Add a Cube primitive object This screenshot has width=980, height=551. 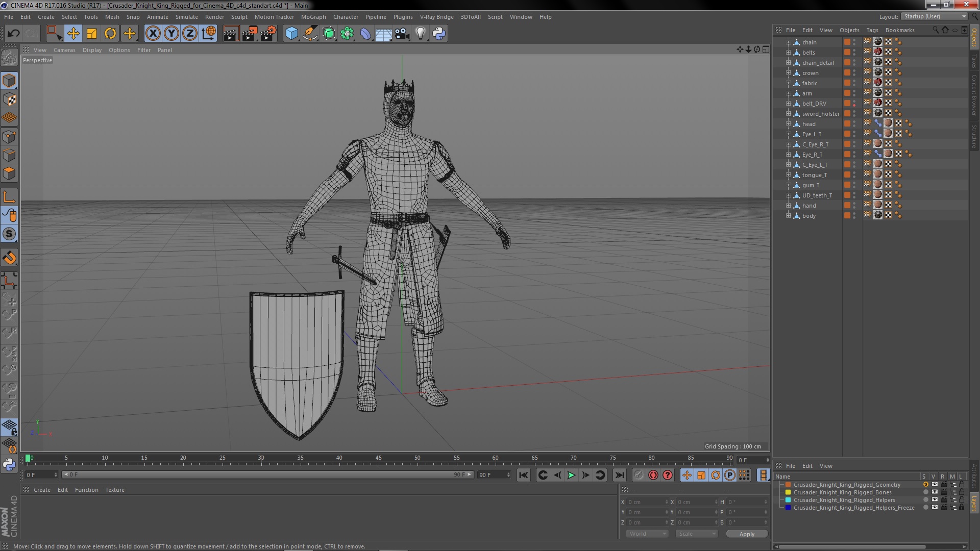click(x=291, y=34)
